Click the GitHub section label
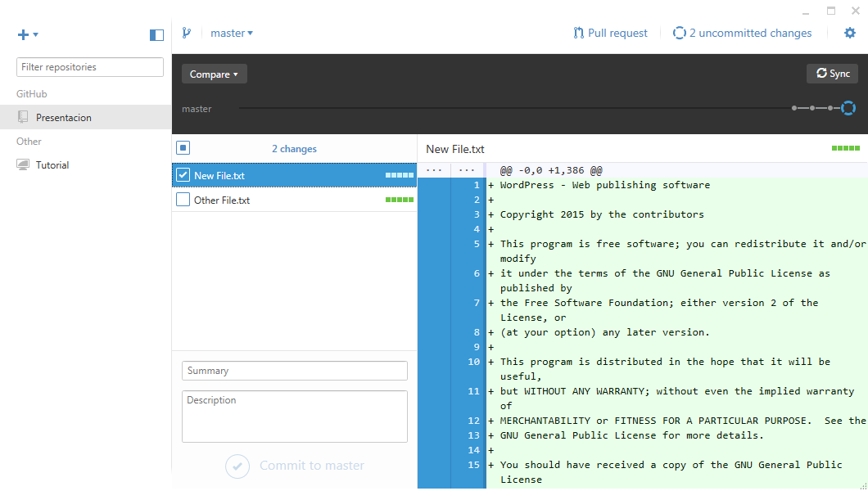This screenshot has width=868, height=491. 32,93
